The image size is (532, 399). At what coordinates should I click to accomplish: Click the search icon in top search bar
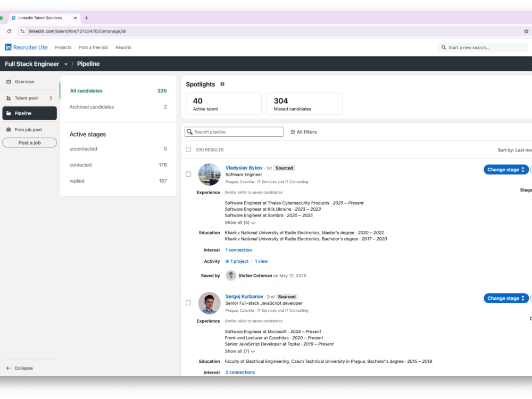(x=444, y=47)
